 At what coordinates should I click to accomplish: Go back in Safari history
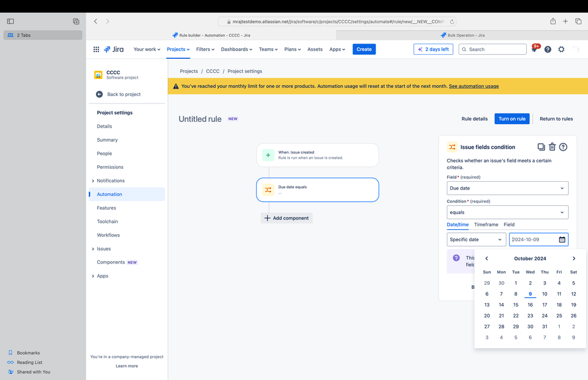[x=95, y=21]
